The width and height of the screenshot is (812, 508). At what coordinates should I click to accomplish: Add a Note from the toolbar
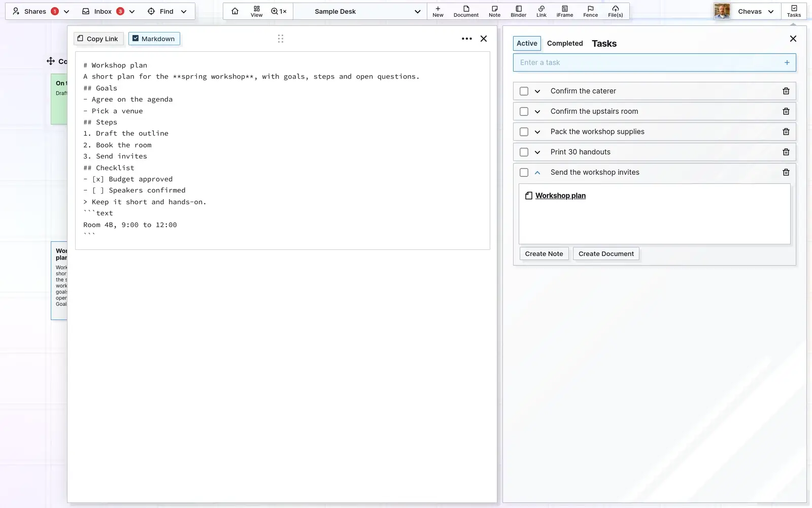494,11
